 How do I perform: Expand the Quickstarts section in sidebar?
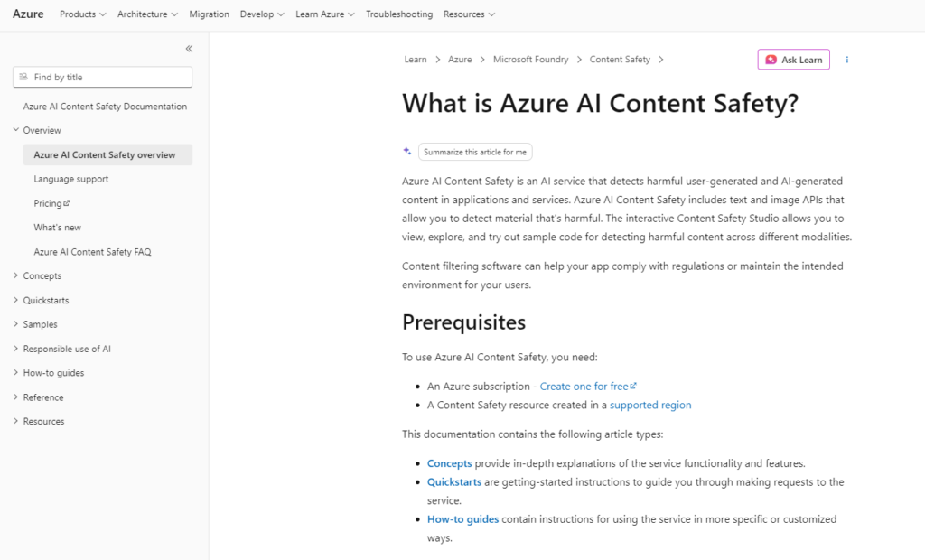16,300
